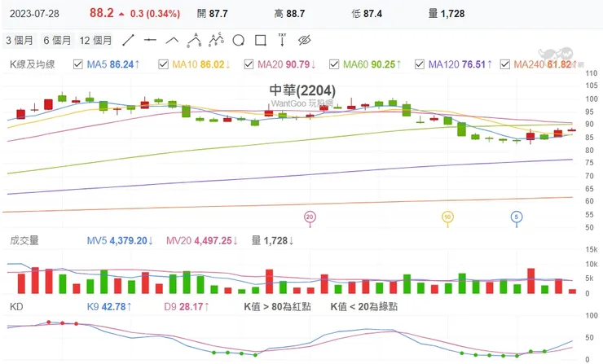The width and height of the screenshot is (603, 364).
Task: Click the blue 5 marker on the chart
Action: point(517,217)
